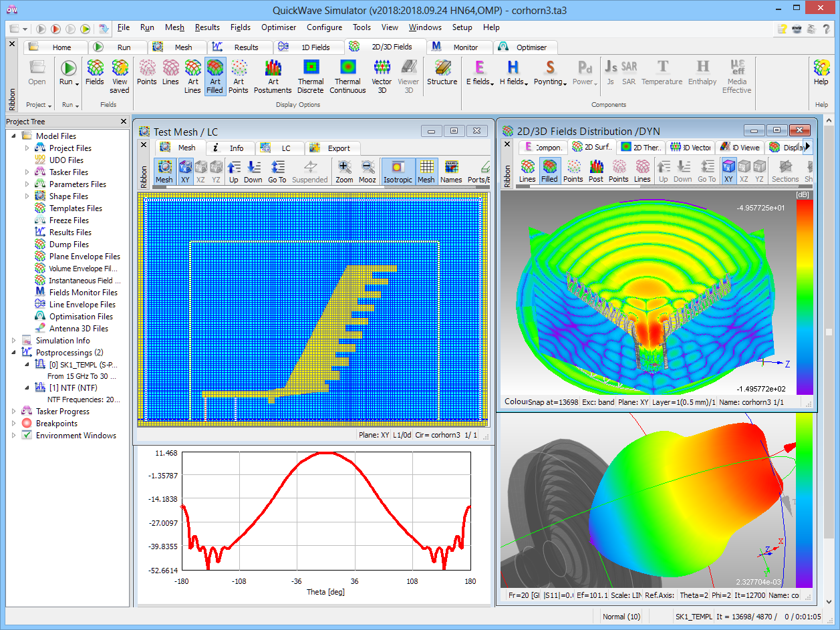Screen dimensions: 840x630
Task: Click the Zoom icon in Test Mesh
Action: click(344, 172)
